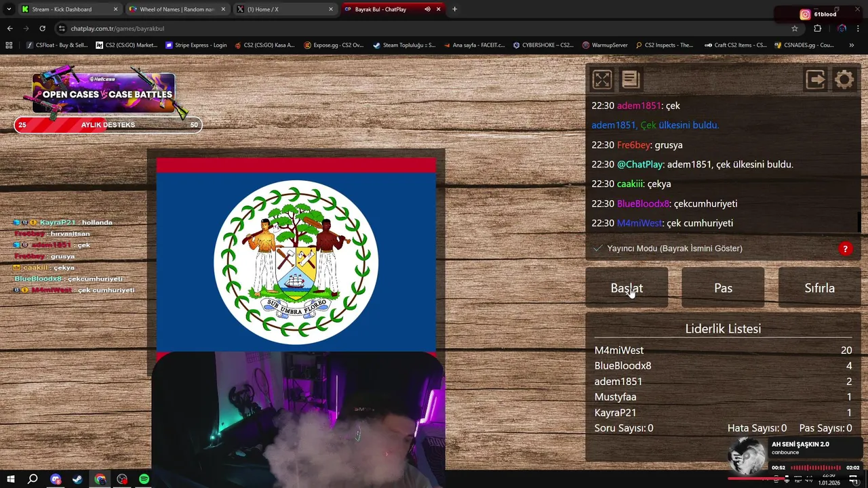This screenshot has width=868, height=488.
Task: Click the fullscreen expand icon in game panel
Action: tap(602, 80)
